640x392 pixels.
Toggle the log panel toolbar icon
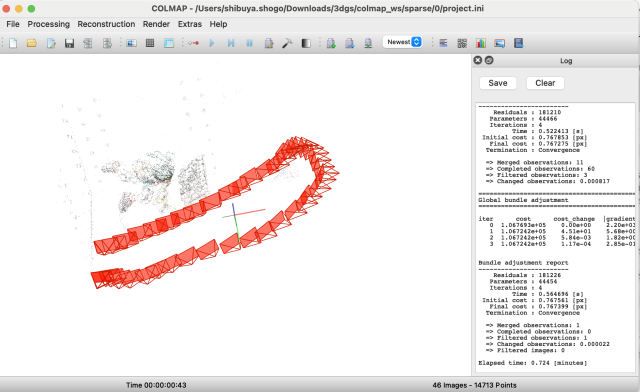443,43
